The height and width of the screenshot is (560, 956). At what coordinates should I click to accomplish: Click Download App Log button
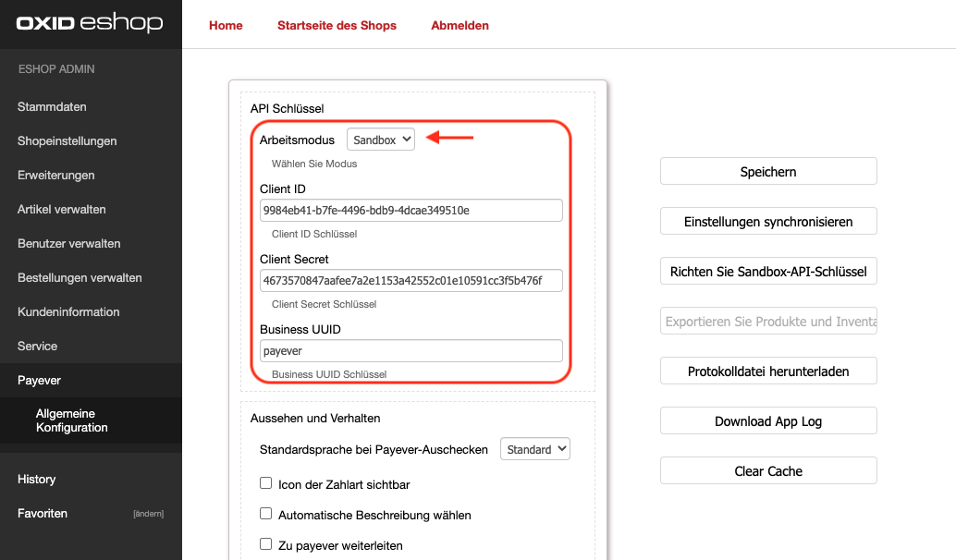pos(768,421)
